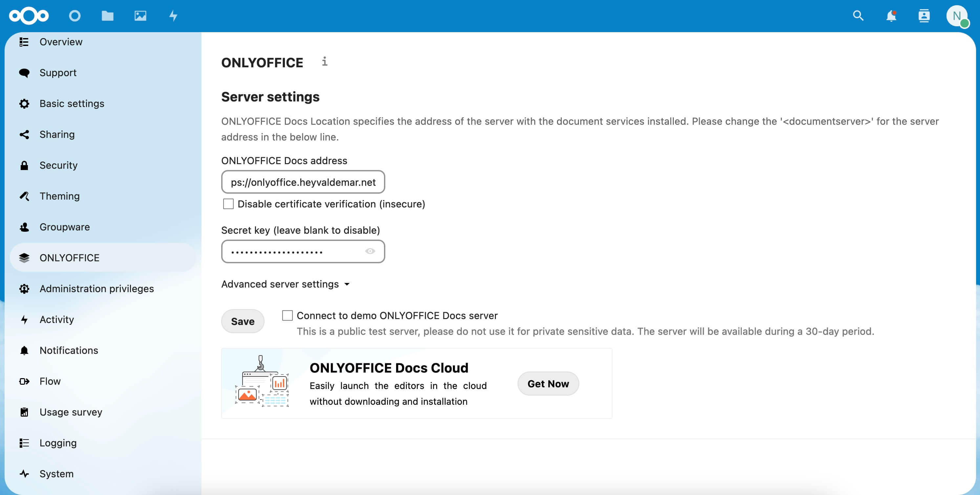Select Administration privileges from sidebar
Viewport: 980px width, 495px height.
coord(97,288)
